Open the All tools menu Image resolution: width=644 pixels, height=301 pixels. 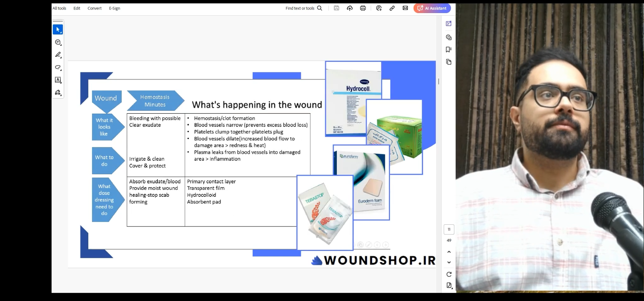coord(59,8)
